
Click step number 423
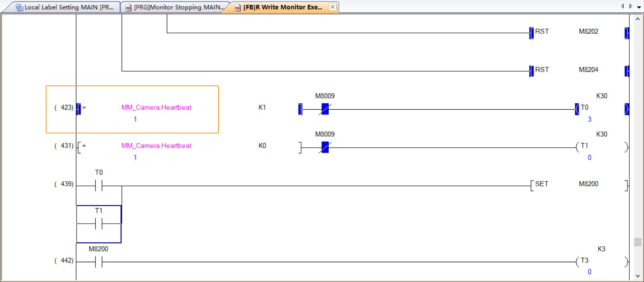click(x=64, y=107)
